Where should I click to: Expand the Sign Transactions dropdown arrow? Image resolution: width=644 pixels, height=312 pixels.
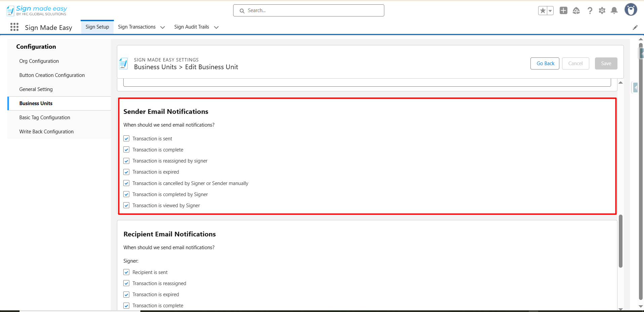coord(163,27)
